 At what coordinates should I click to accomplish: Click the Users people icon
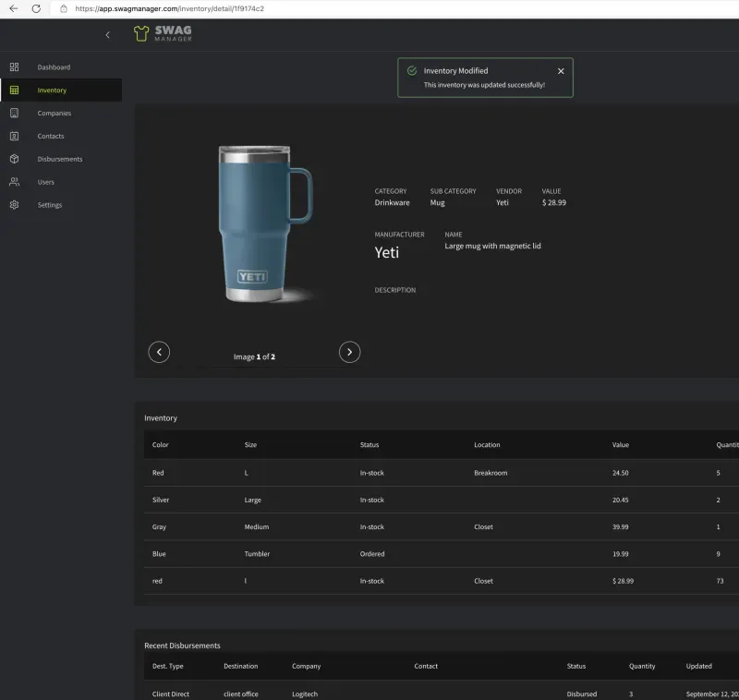click(14, 182)
